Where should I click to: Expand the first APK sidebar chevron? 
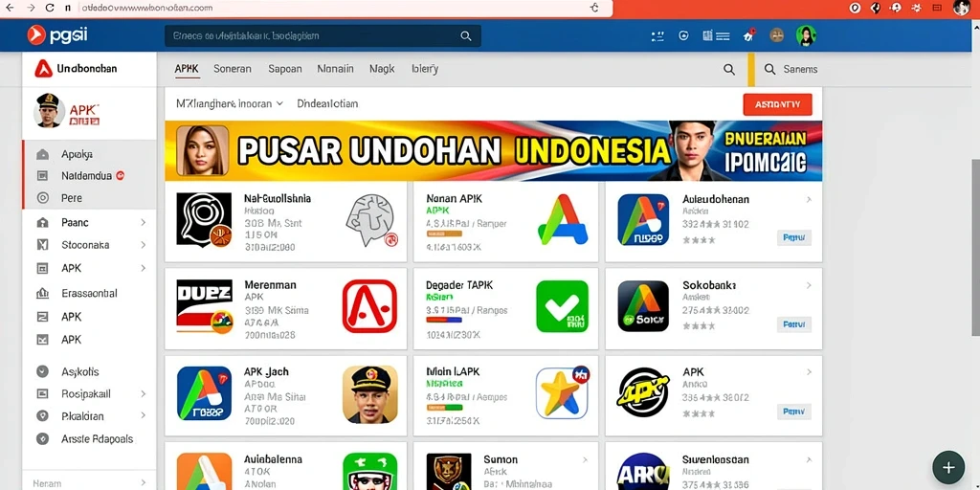(x=144, y=268)
